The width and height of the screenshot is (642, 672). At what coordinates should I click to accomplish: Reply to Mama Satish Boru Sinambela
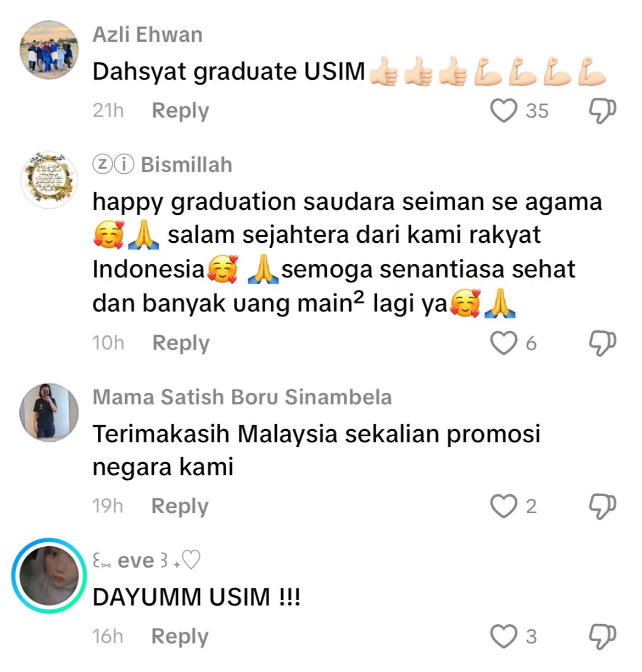point(180,506)
